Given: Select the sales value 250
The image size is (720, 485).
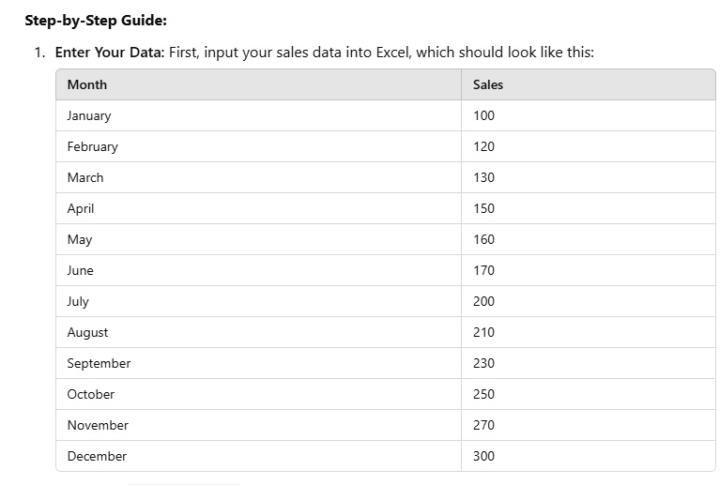Looking at the screenshot, I should [x=484, y=395].
